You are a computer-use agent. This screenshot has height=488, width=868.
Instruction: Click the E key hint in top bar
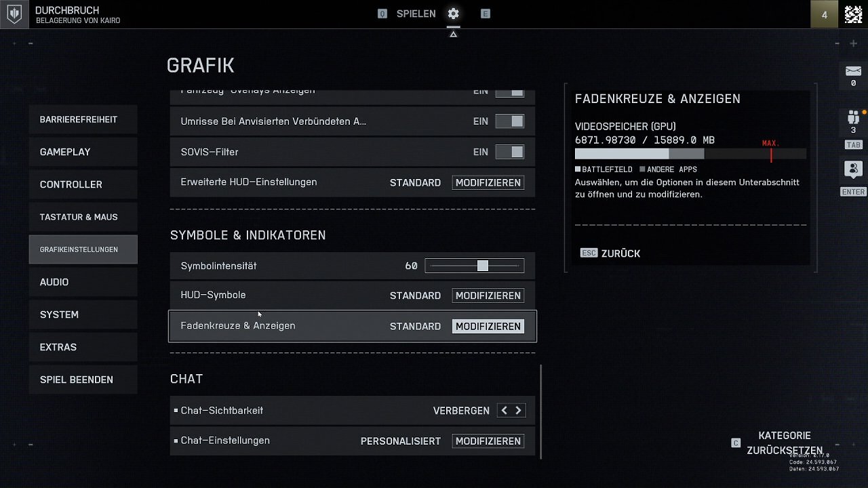486,14
